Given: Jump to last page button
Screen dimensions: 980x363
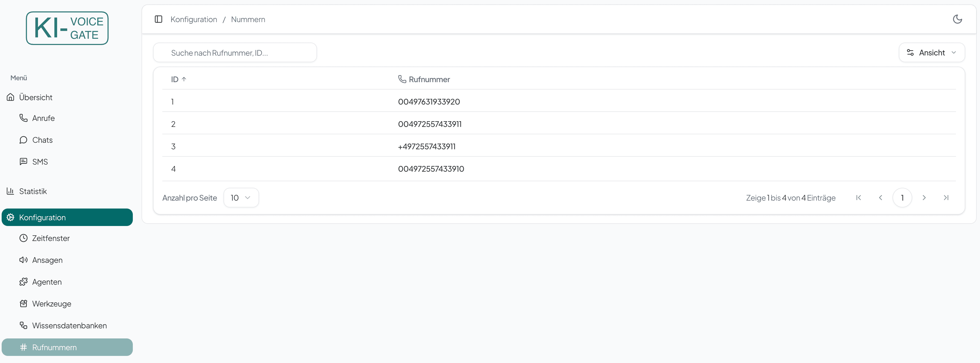Looking at the screenshot, I should click(946, 198).
